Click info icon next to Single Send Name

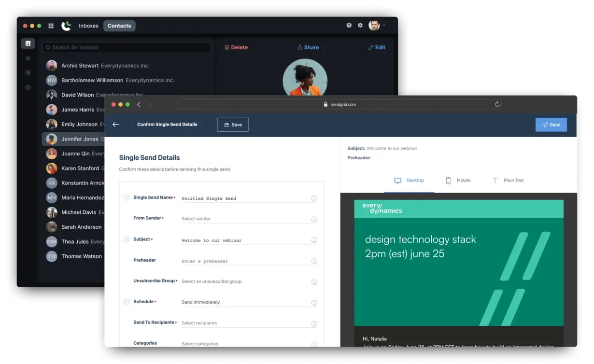(314, 198)
